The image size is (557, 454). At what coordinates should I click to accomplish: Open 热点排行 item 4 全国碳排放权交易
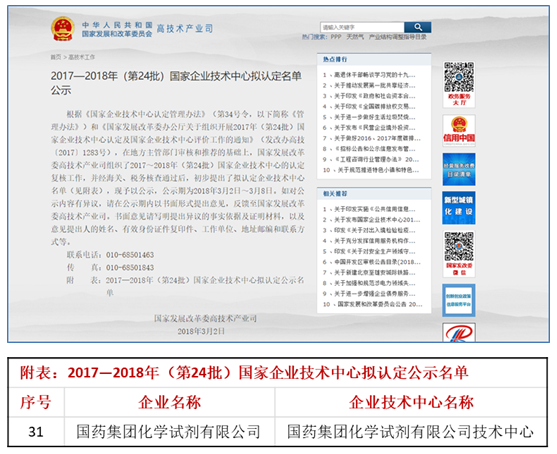click(369, 107)
